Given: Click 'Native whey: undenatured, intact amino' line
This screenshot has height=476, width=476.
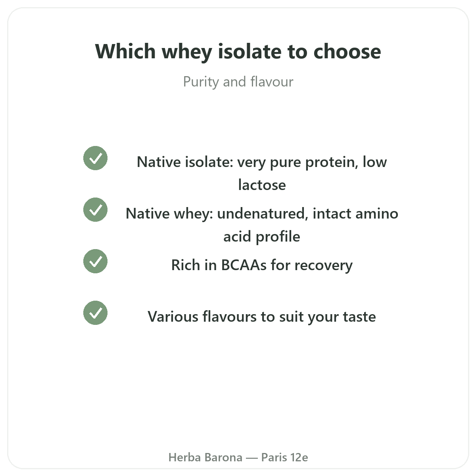Looking at the screenshot, I should click(262, 213).
